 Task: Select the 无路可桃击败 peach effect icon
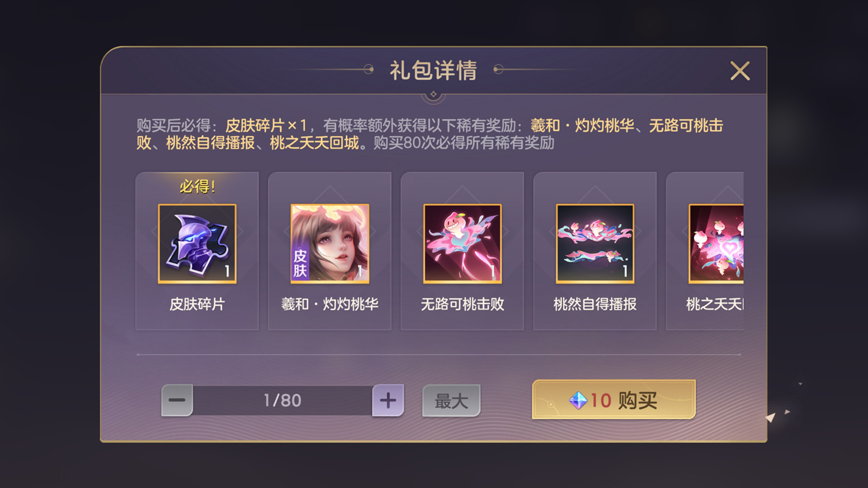click(462, 243)
